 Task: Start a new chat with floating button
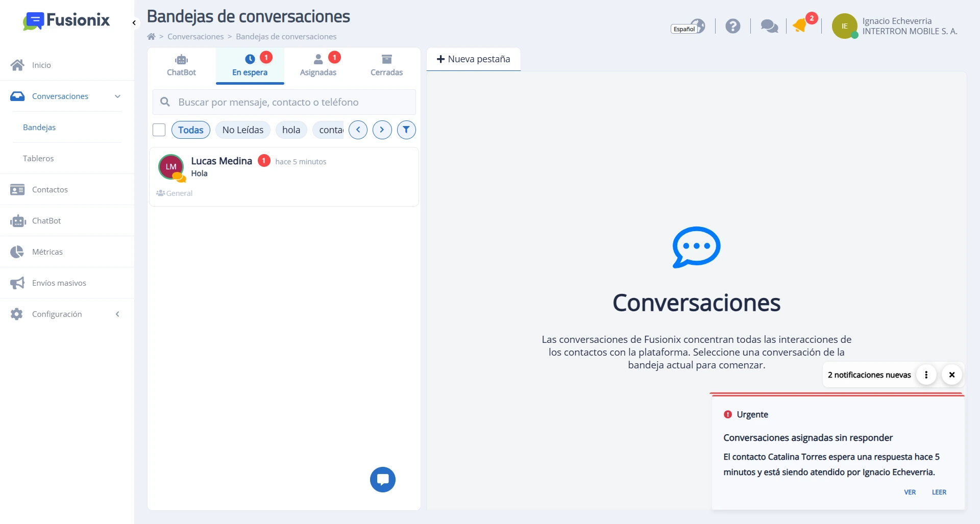pos(383,480)
